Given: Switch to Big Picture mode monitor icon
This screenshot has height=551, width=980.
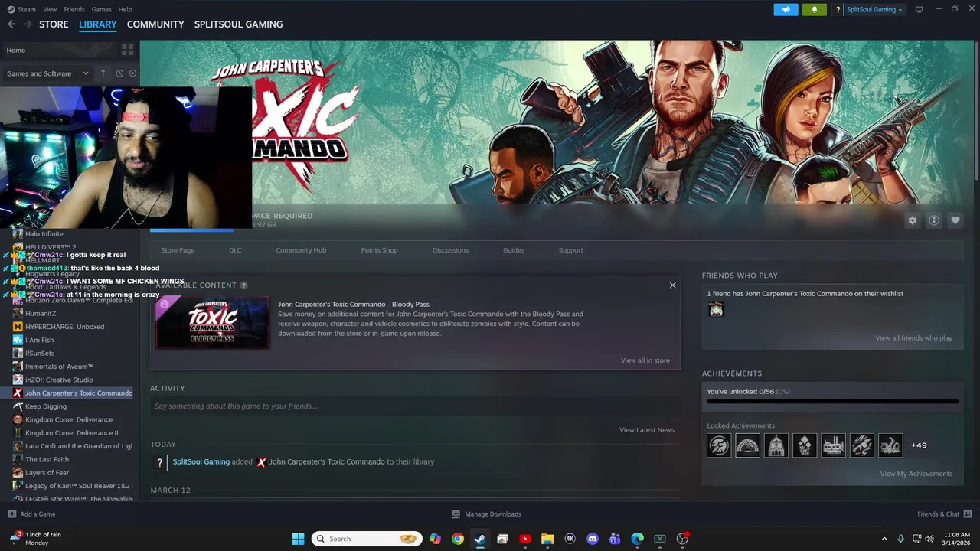Looking at the screenshot, I should click(x=920, y=9).
